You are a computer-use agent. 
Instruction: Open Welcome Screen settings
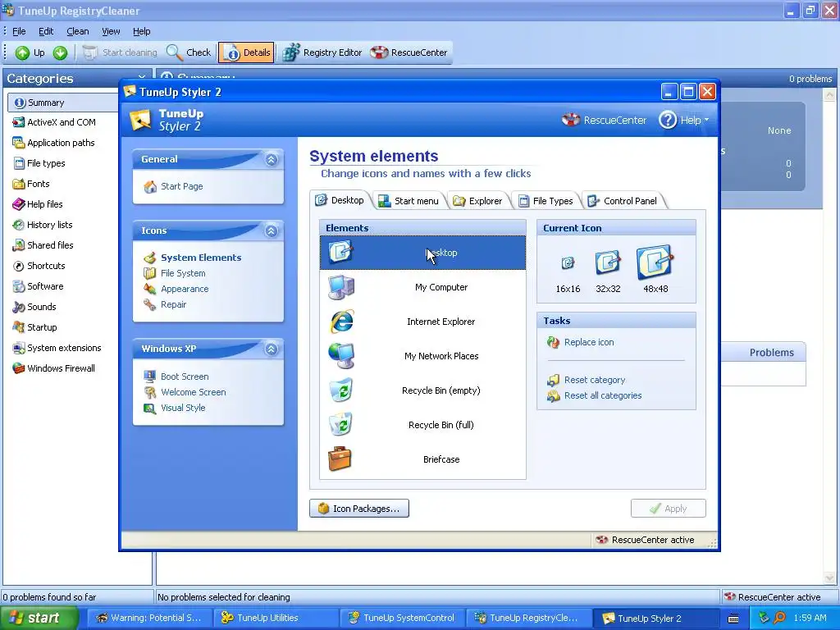(185, 392)
